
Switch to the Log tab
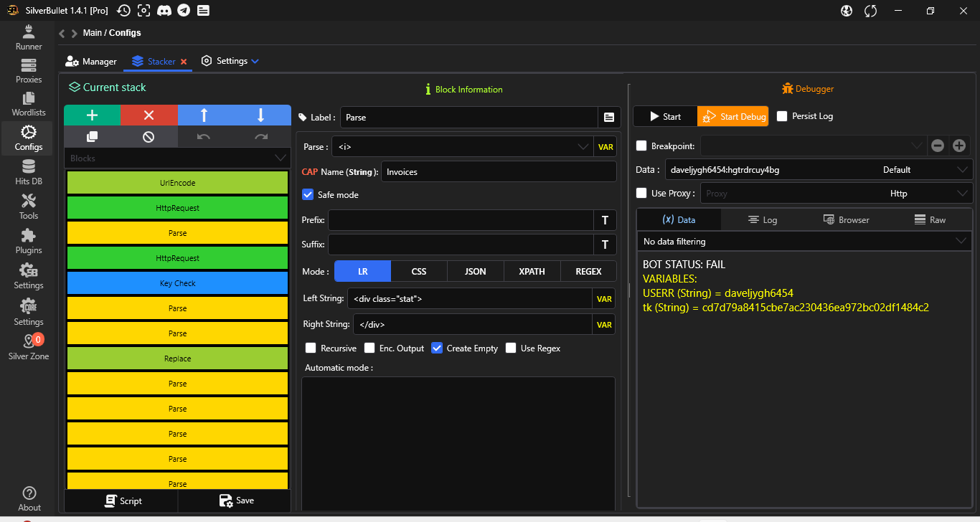[x=762, y=220]
